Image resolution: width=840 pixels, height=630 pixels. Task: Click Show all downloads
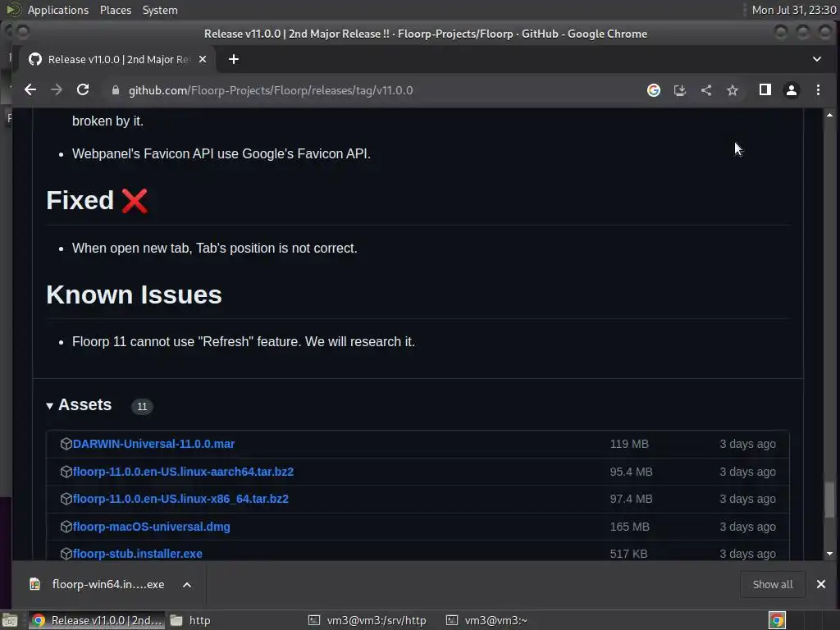(773, 584)
